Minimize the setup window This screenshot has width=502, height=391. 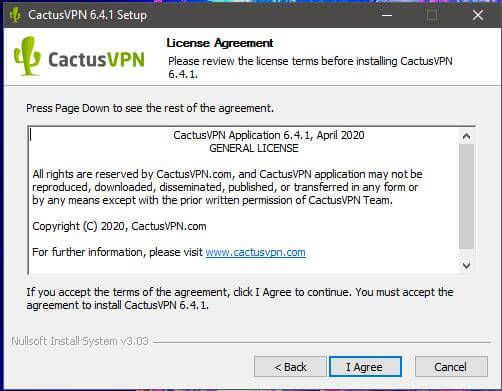tap(387, 15)
